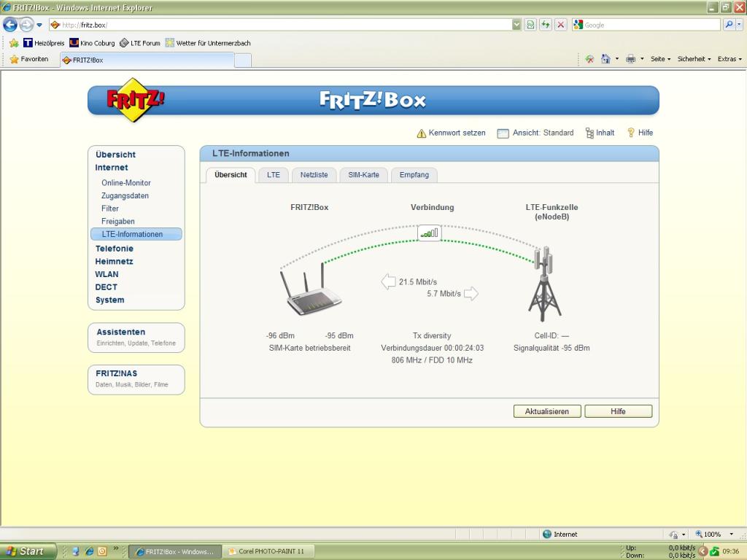Click the Internet security zone indicator

coord(560,534)
